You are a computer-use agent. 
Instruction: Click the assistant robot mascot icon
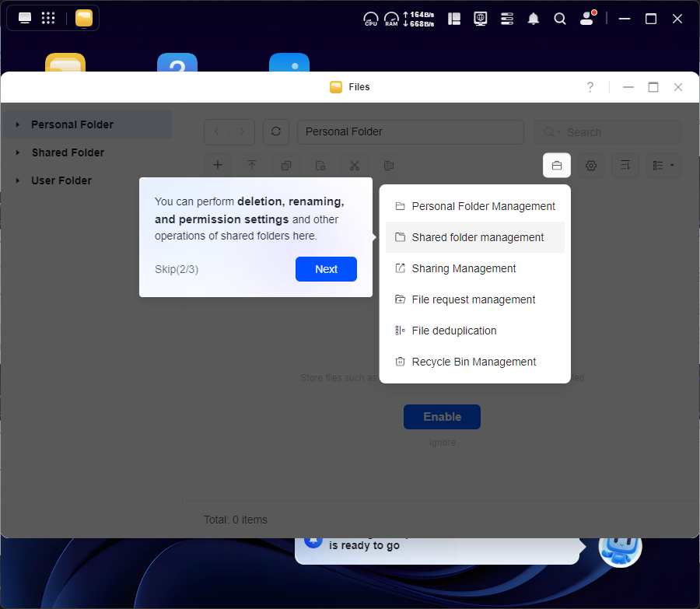pyautogui.click(x=620, y=546)
